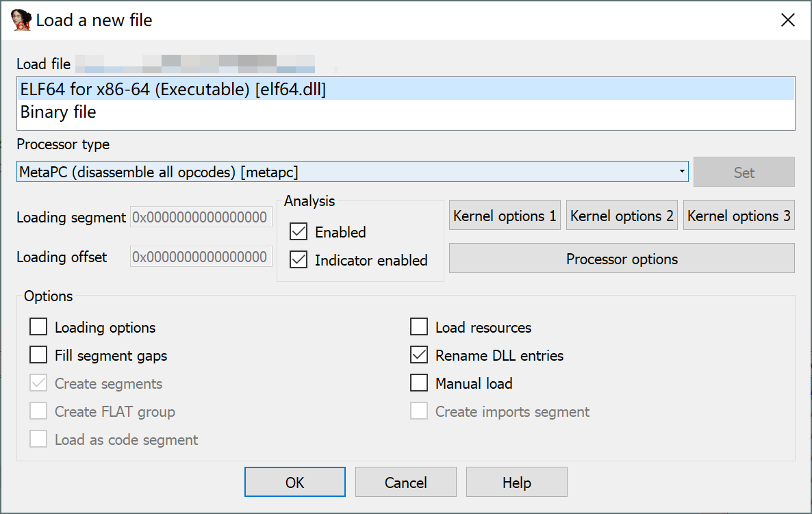Uncheck Rename DLL entries
812x514 pixels.
419,355
